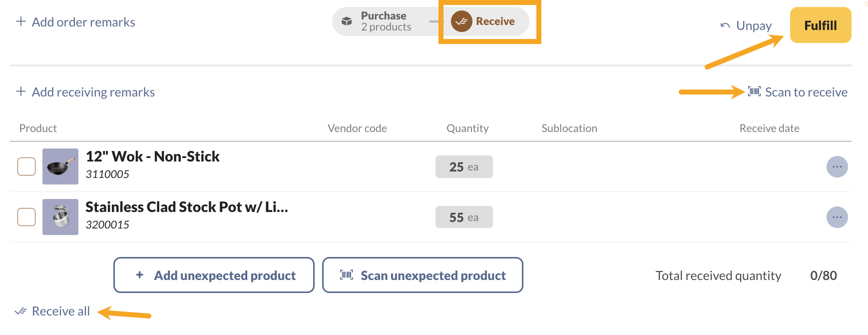868x335 pixels.
Task: Click the 55 ea quantity field
Action: coord(464,217)
